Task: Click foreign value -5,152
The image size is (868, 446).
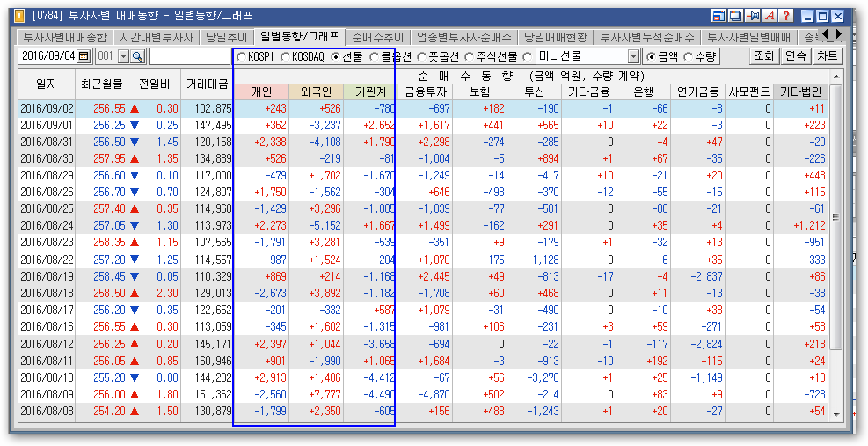Action: (x=325, y=226)
